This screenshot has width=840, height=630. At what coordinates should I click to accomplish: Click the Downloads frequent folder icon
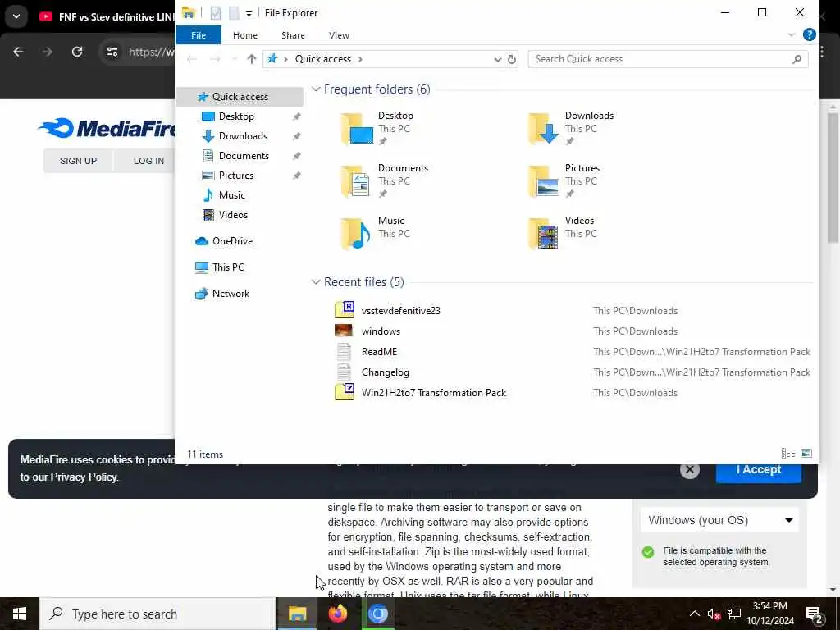[x=543, y=129]
